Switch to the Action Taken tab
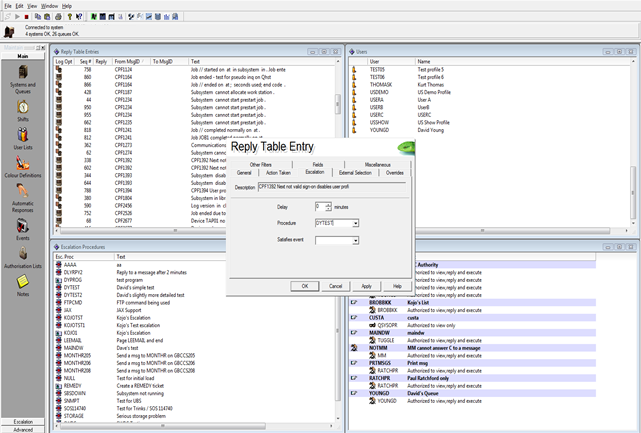The image size is (641, 433). pos(278,173)
